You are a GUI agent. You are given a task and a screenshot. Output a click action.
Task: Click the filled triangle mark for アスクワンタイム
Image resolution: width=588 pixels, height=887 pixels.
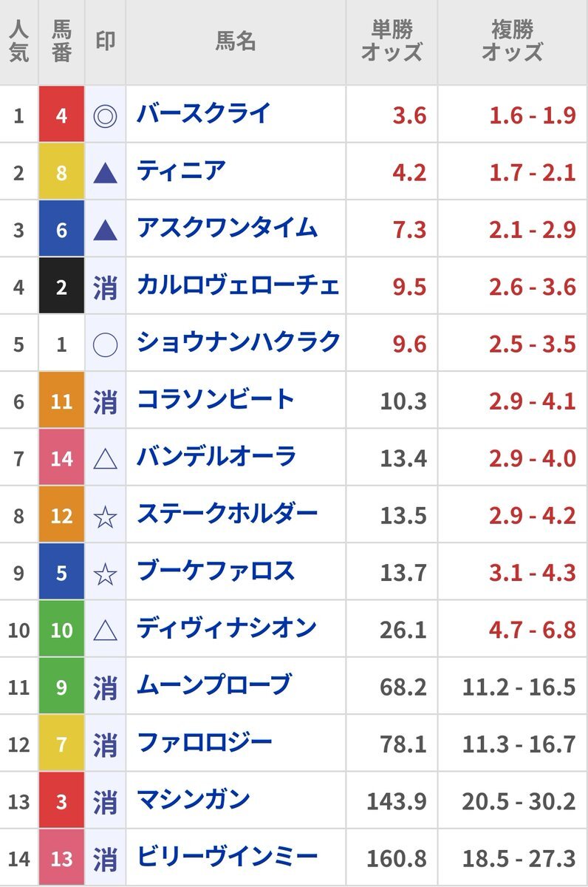coord(106,231)
